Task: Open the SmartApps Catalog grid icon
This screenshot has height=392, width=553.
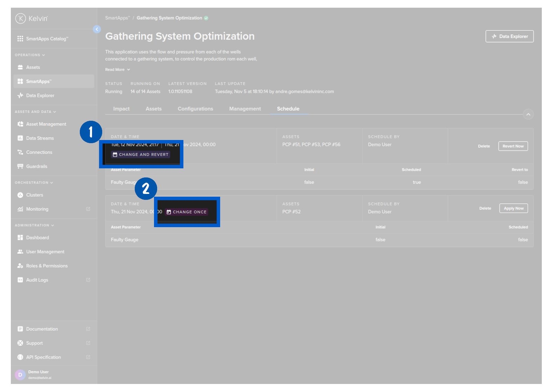Action: click(20, 39)
